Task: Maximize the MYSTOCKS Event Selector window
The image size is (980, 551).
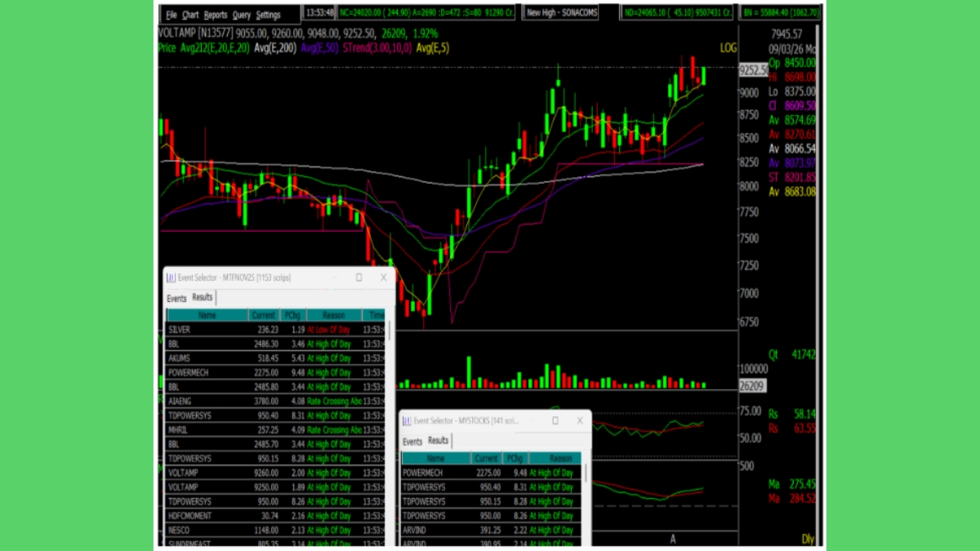Action: pos(555,421)
